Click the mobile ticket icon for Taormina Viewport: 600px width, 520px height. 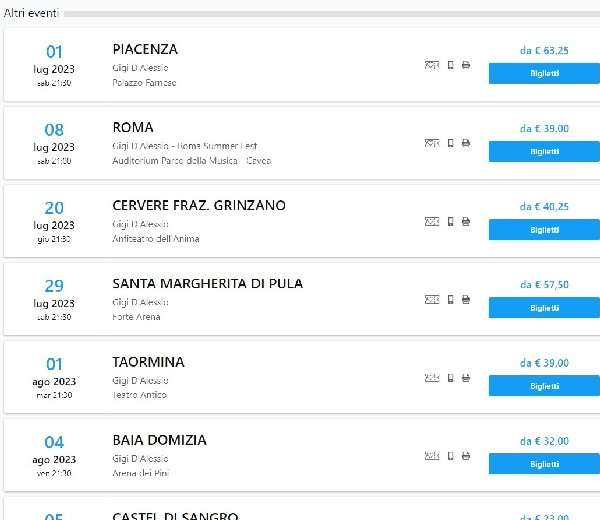pos(451,377)
